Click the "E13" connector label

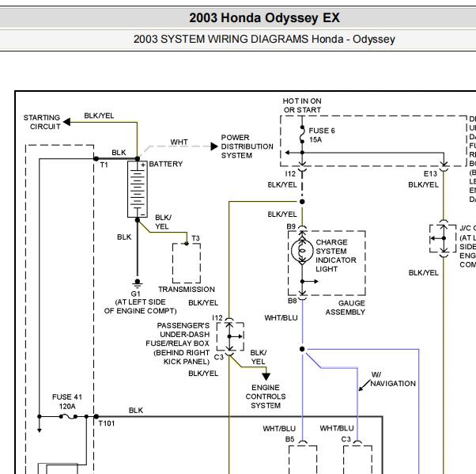[x=430, y=174]
